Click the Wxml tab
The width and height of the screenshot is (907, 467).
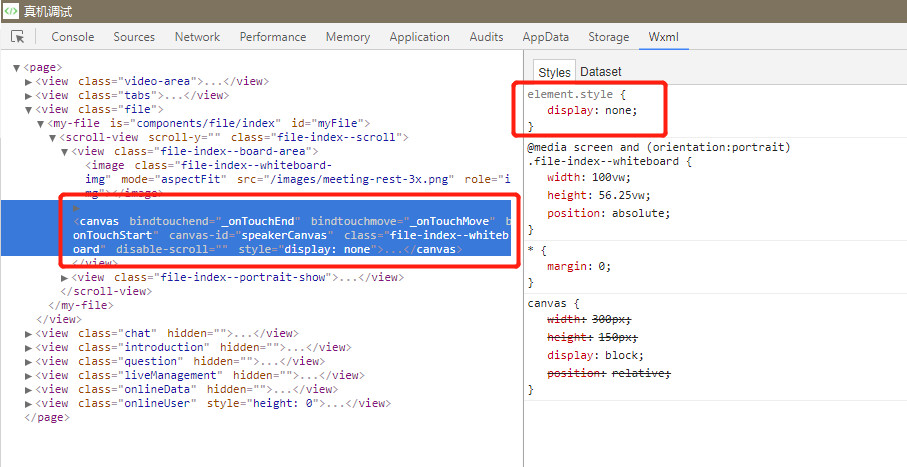tap(663, 36)
